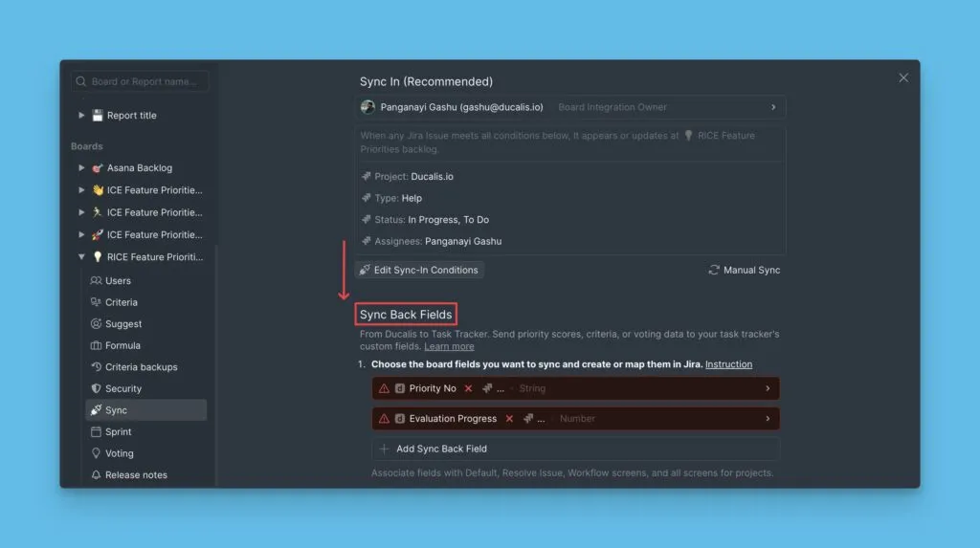Click the Board or Report name search field
This screenshot has width=980, height=548.
point(144,82)
